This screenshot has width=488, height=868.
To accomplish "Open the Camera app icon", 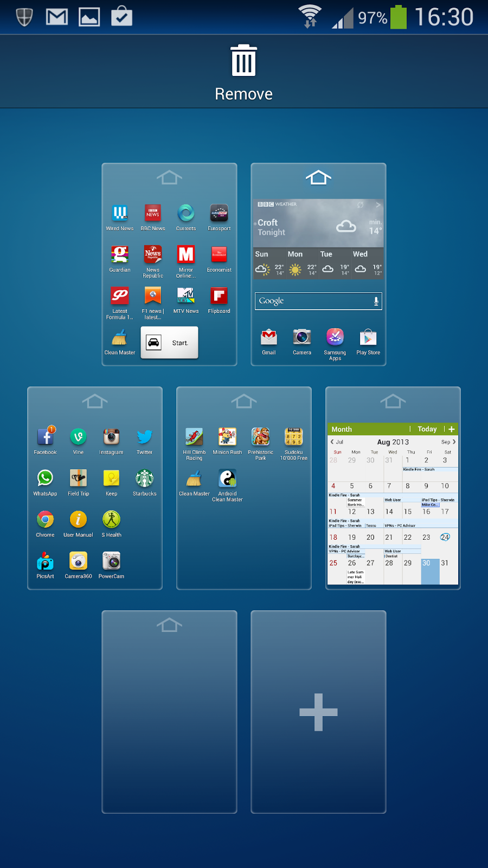I will pos(302,337).
